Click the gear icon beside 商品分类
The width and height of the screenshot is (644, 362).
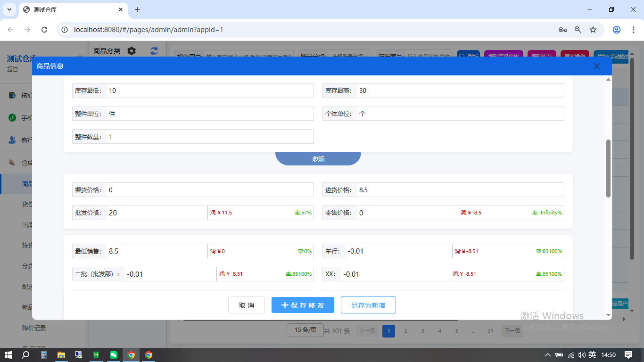pos(132,51)
